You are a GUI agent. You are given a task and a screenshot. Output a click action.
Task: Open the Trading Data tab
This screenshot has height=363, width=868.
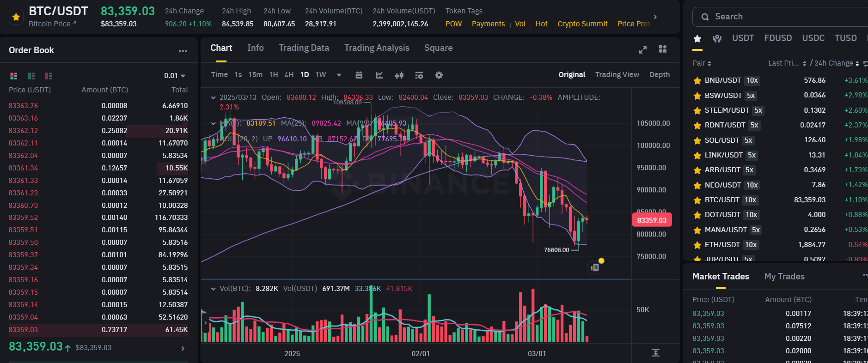304,48
